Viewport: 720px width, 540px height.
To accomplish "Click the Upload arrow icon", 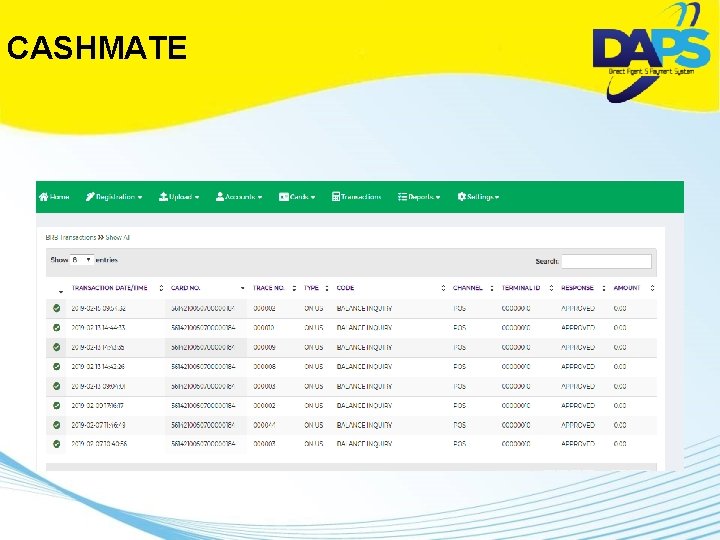I will click(163, 197).
